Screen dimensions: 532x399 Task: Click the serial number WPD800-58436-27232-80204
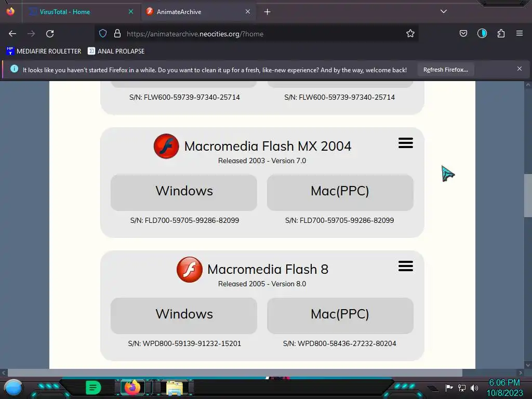(x=347, y=343)
